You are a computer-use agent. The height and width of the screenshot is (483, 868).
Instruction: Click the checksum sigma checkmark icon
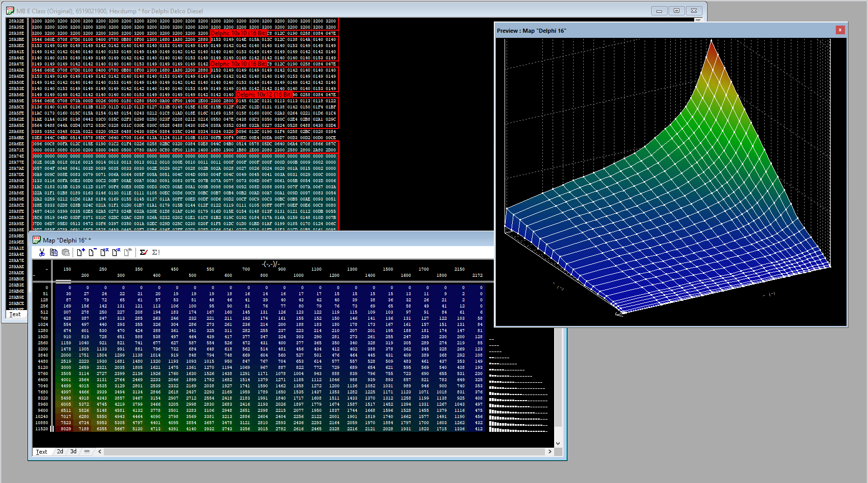click(144, 252)
